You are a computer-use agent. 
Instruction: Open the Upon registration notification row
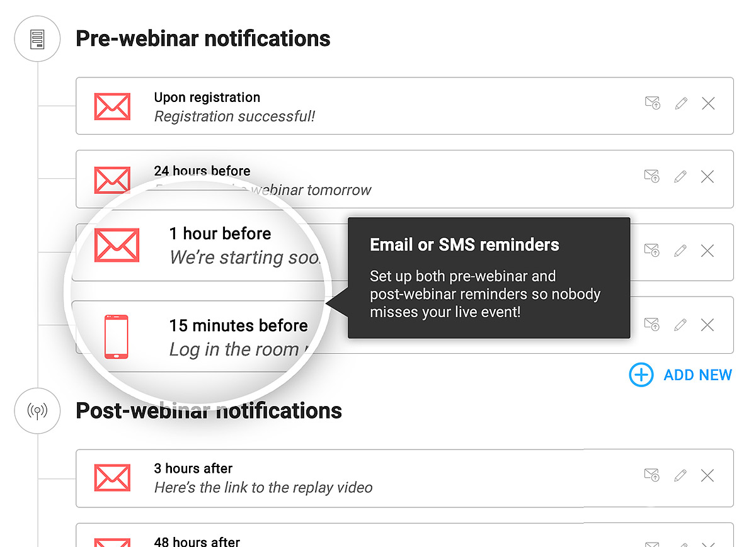(378, 106)
